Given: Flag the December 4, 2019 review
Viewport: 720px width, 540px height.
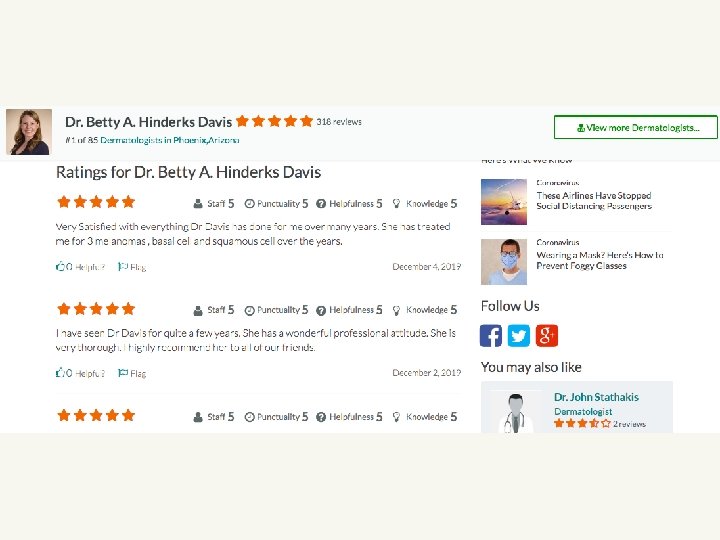Looking at the screenshot, I should [x=132, y=267].
